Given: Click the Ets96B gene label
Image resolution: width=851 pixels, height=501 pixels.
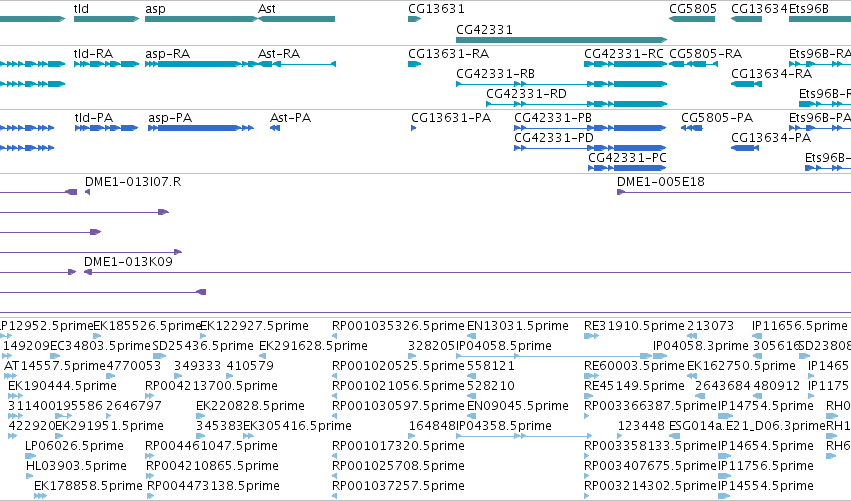Looking at the screenshot, I should (x=809, y=9).
